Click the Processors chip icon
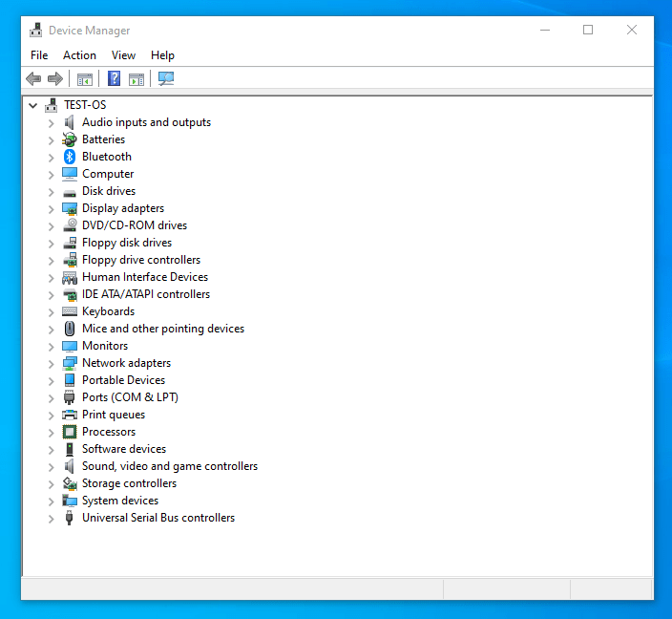 pyautogui.click(x=70, y=432)
